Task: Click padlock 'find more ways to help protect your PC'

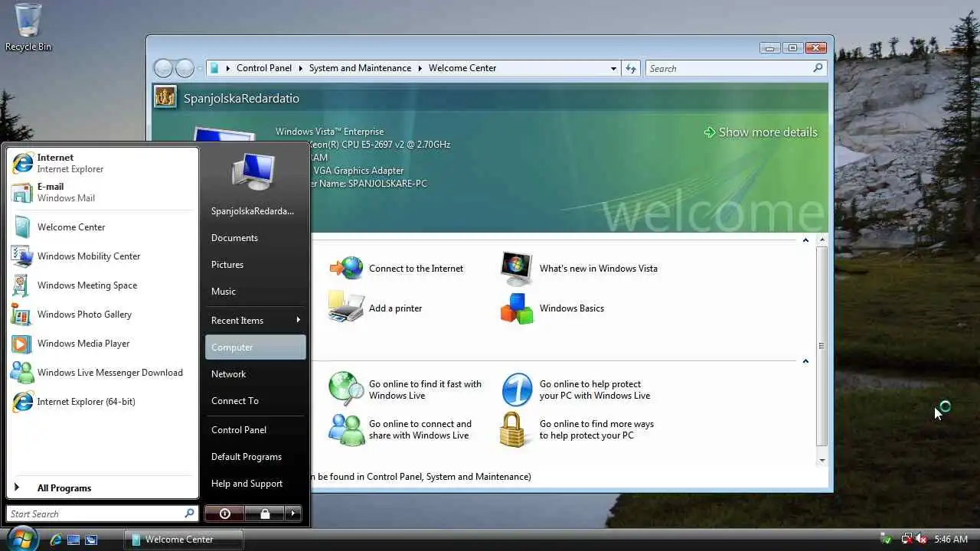Action: 514,429
